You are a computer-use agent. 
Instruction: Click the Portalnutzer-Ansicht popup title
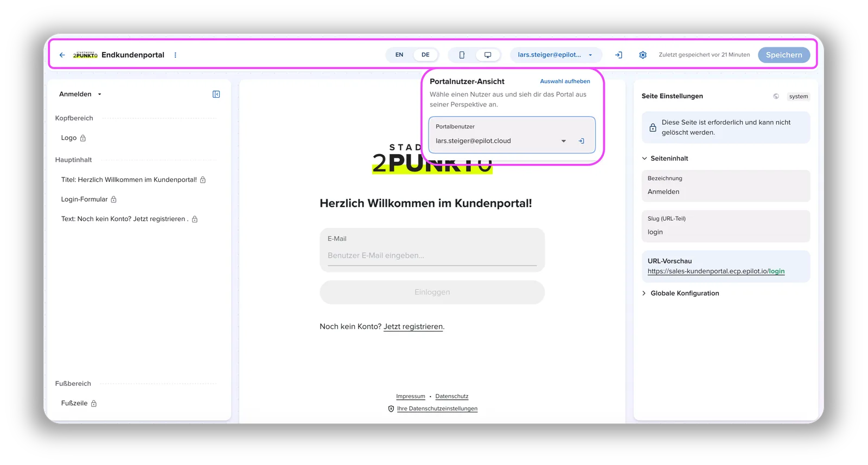point(467,81)
